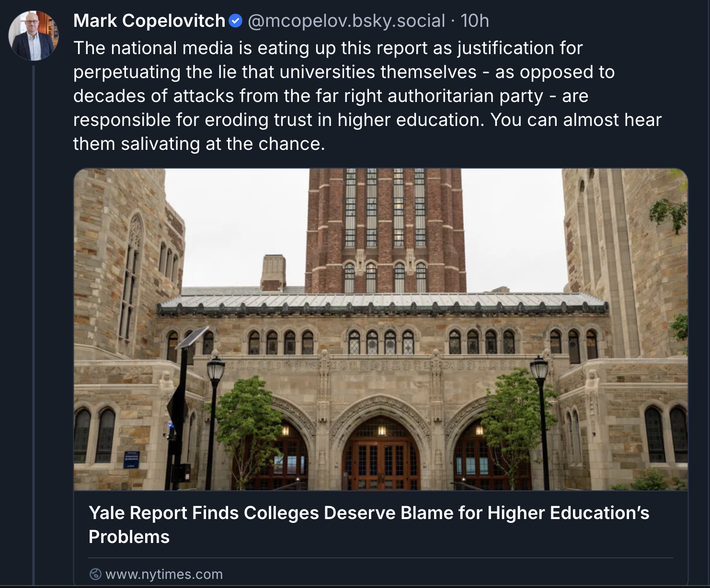The image size is (710, 588).
Task: Click the left street lamp in the photo
Action: (215, 373)
